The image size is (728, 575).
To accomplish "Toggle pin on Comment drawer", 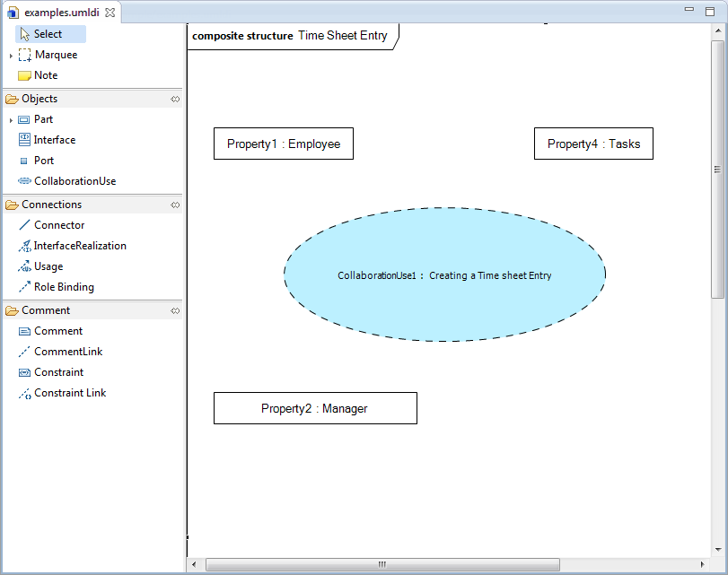I will (x=175, y=310).
